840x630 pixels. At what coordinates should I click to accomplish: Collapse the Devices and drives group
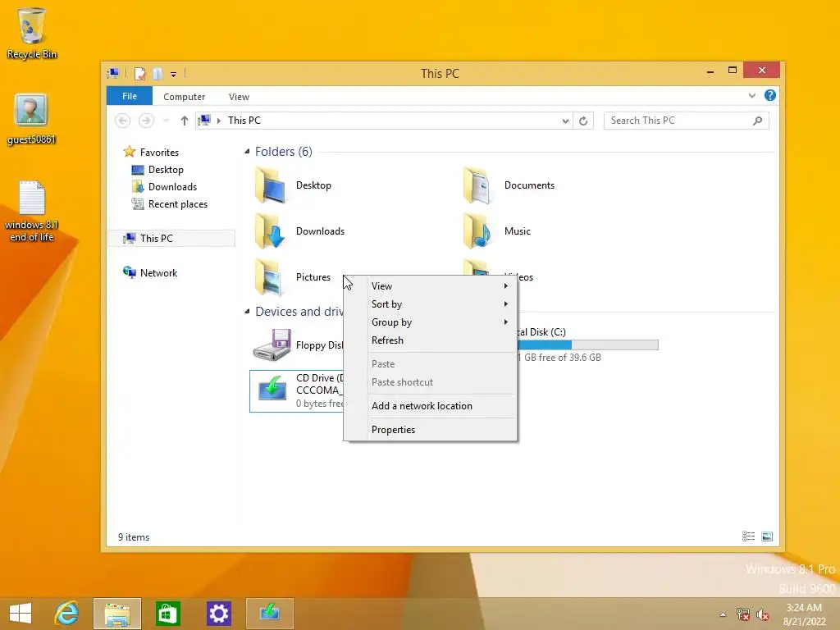(x=247, y=311)
